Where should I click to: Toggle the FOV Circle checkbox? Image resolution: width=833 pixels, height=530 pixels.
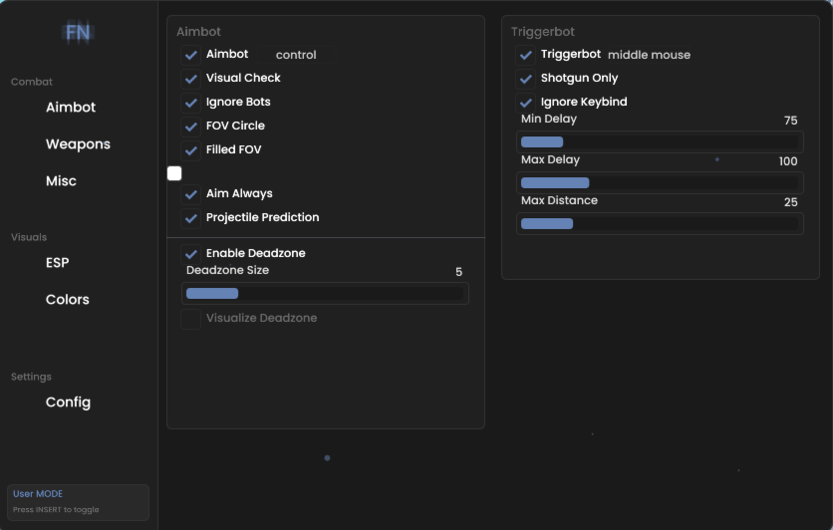click(x=191, y=126)
